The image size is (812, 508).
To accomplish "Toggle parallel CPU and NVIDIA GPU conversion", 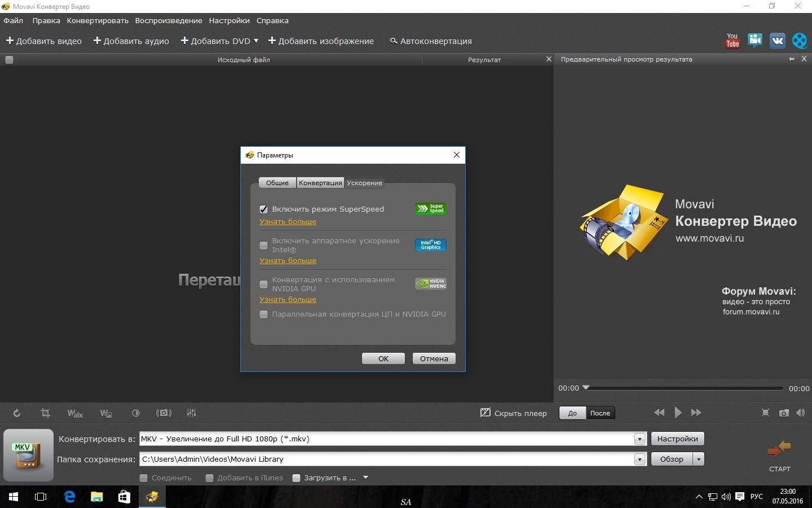I will (263, 314).
